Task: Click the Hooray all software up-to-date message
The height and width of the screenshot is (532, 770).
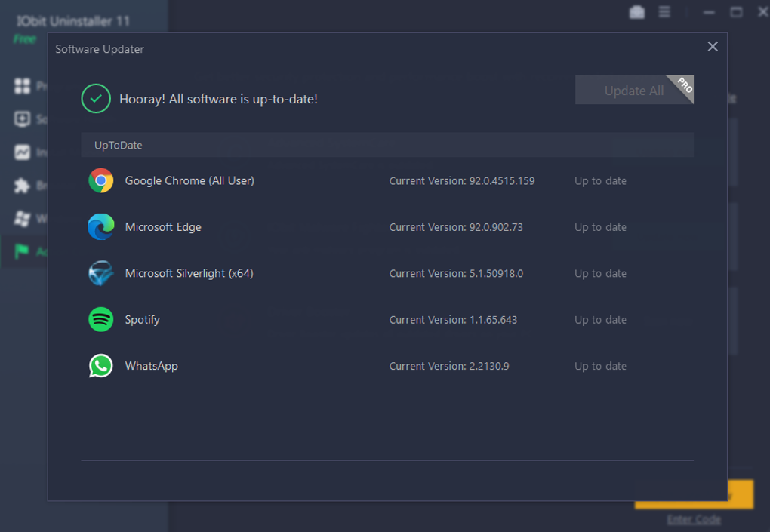Action: [x=218, y=99]
